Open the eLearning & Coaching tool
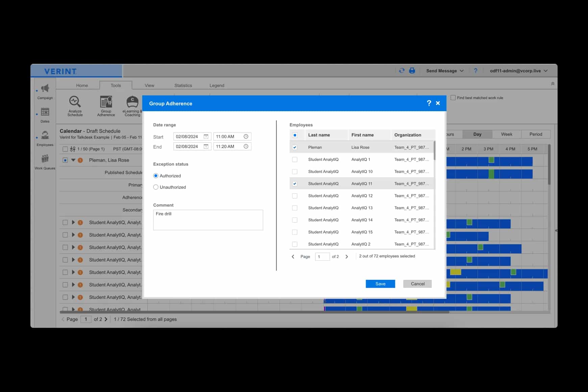The height and width of the screenshot is (392, 588). (x=132, y=105)
